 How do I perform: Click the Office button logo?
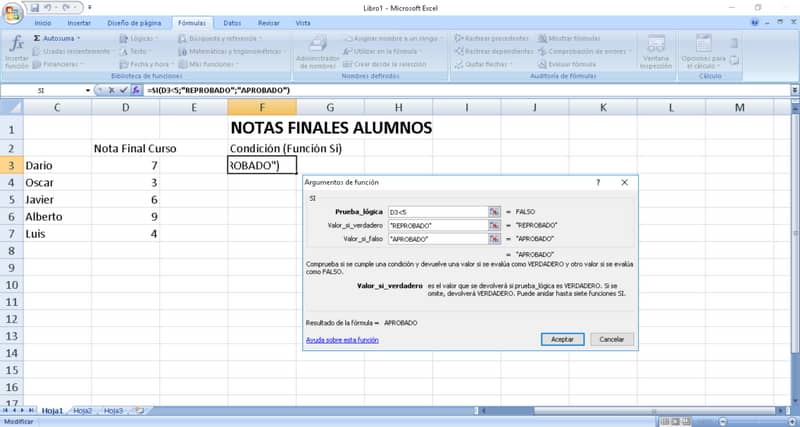pos(12,12)
